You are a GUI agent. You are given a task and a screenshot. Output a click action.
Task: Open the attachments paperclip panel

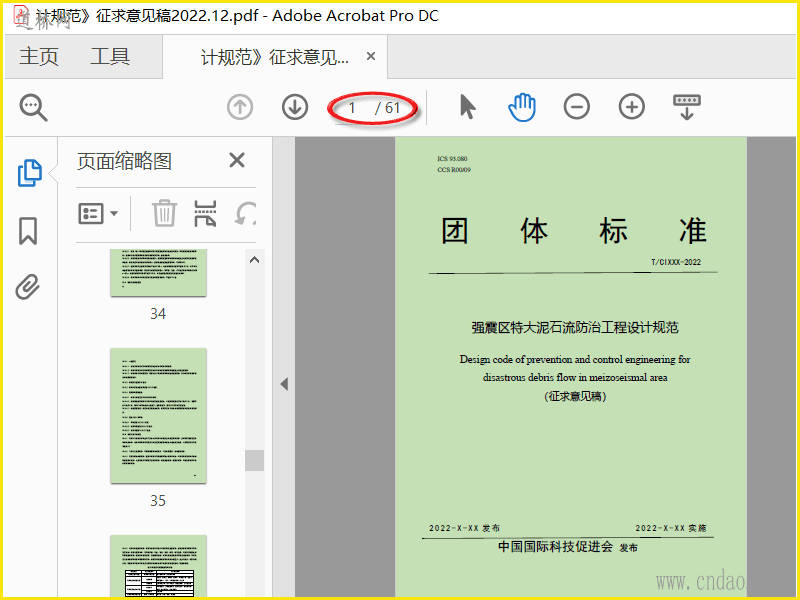click(28, 287)
